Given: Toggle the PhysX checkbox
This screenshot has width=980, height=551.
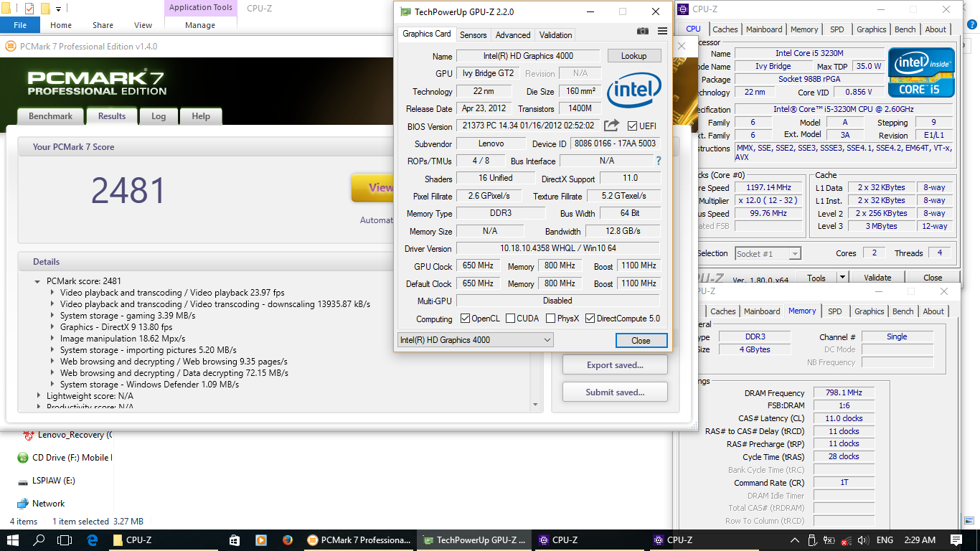Looking at the screenshot, I should (550, 319).
